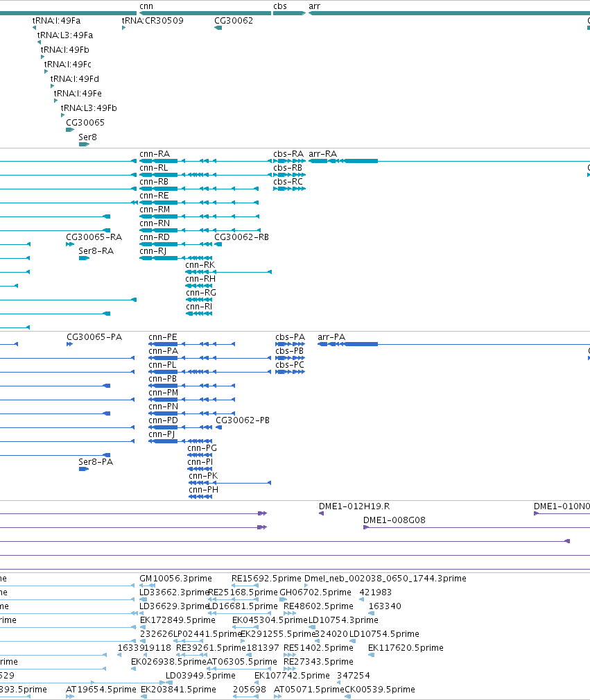
Task: Click the cnn-RM transcript label
Action: coord(155,210)
